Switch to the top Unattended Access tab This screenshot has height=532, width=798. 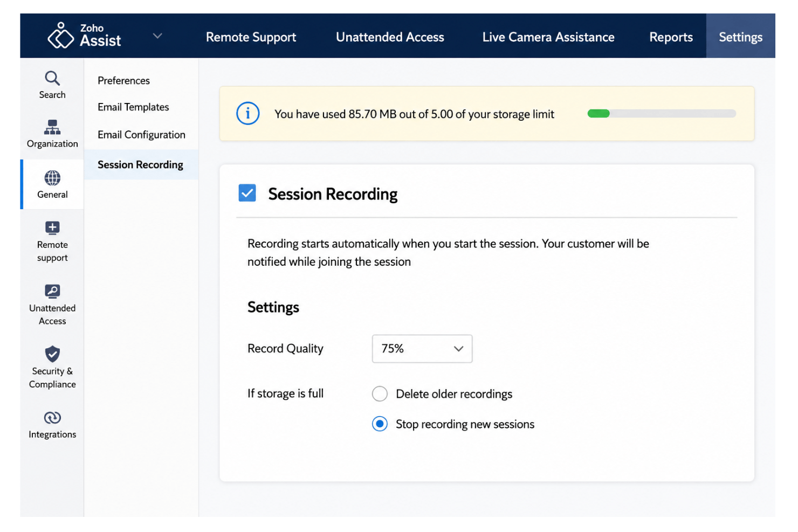pyautogui.click(x=390, y=37)
